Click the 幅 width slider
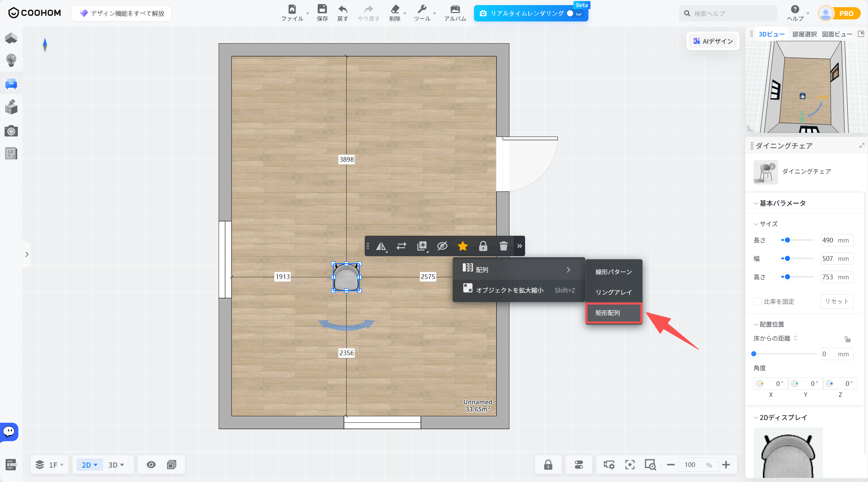 click(797, 259)
